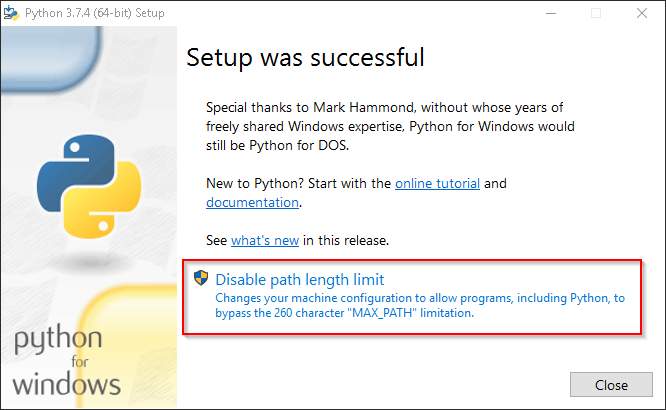
Task: Select Disable path length limit
Action: click(299, 279)
